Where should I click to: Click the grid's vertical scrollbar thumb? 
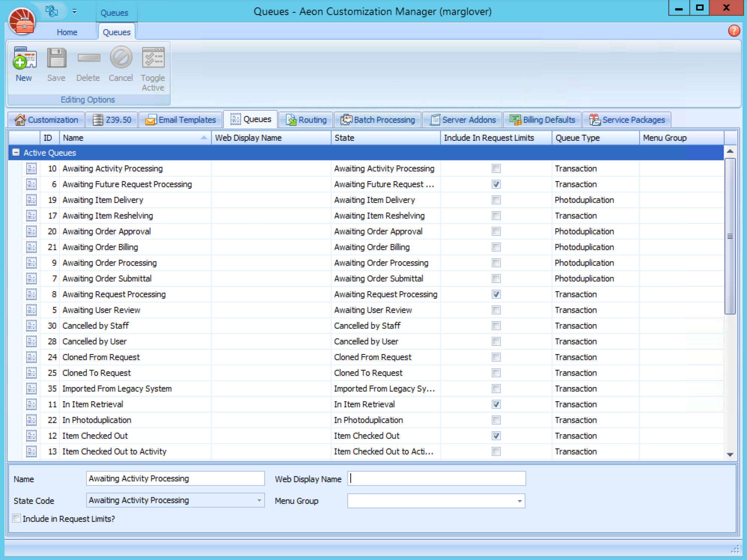[730, 236]
